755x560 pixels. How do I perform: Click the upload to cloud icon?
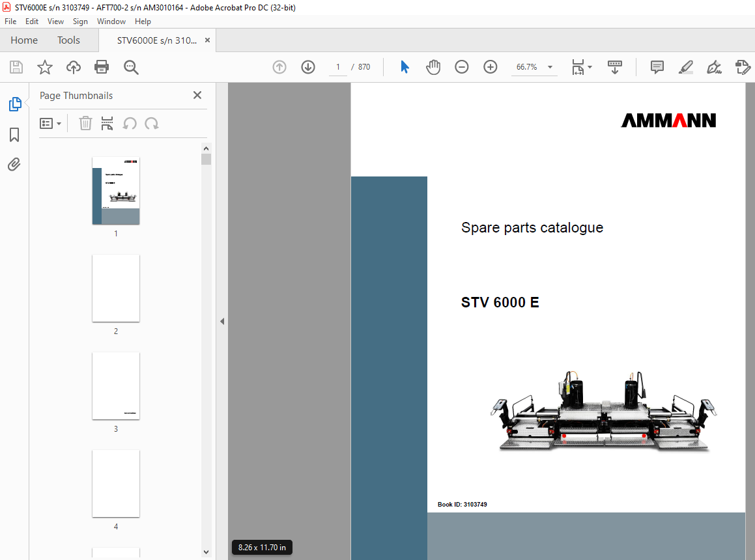[x=73, y=67]
